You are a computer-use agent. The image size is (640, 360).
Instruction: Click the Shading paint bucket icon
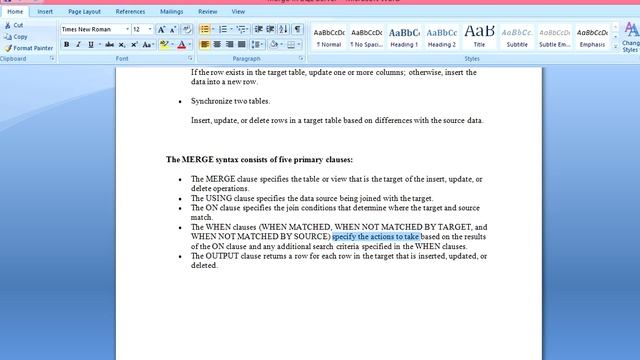274,44
